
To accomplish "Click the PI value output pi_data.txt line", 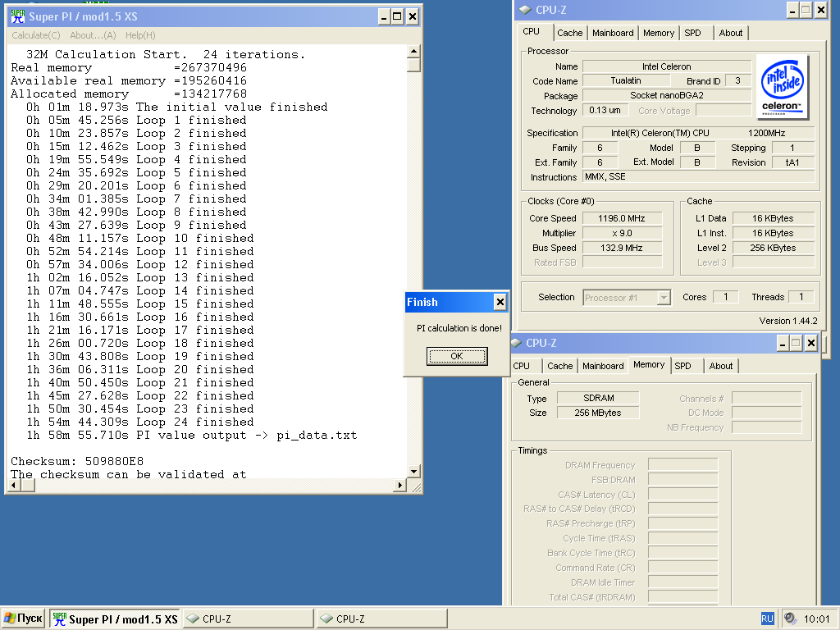I will (x=191, y=435).
